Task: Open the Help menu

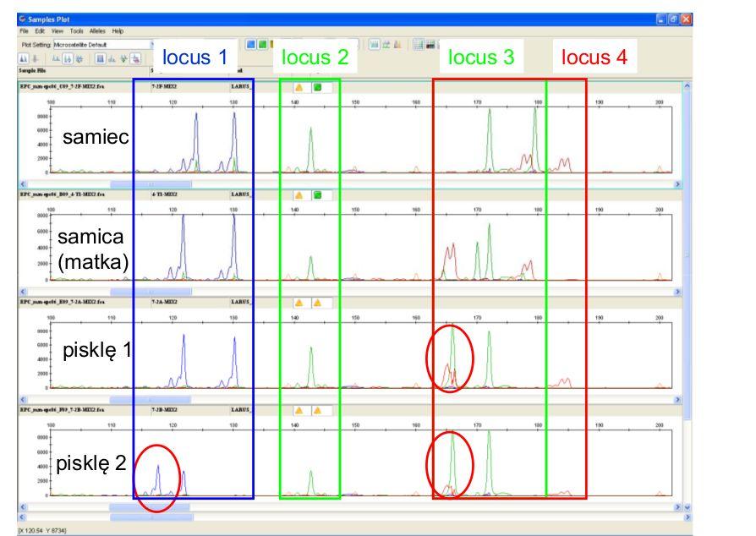Action: pos(118,30)
